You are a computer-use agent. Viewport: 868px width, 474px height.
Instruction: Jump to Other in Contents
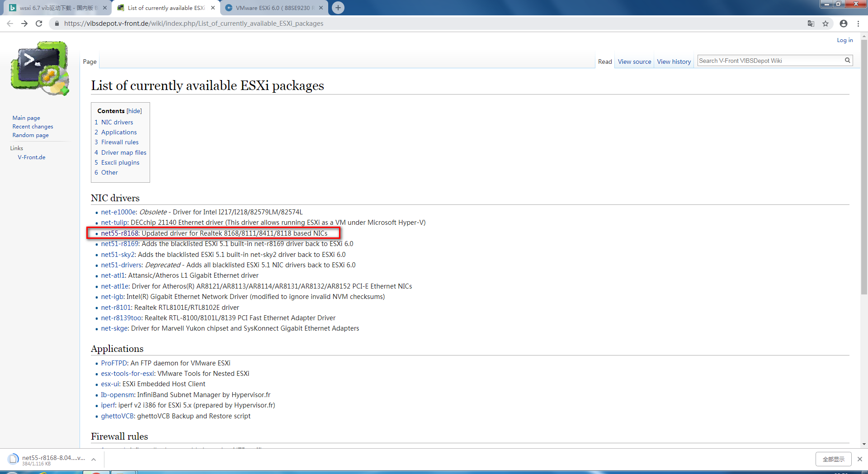coord(109,172)
